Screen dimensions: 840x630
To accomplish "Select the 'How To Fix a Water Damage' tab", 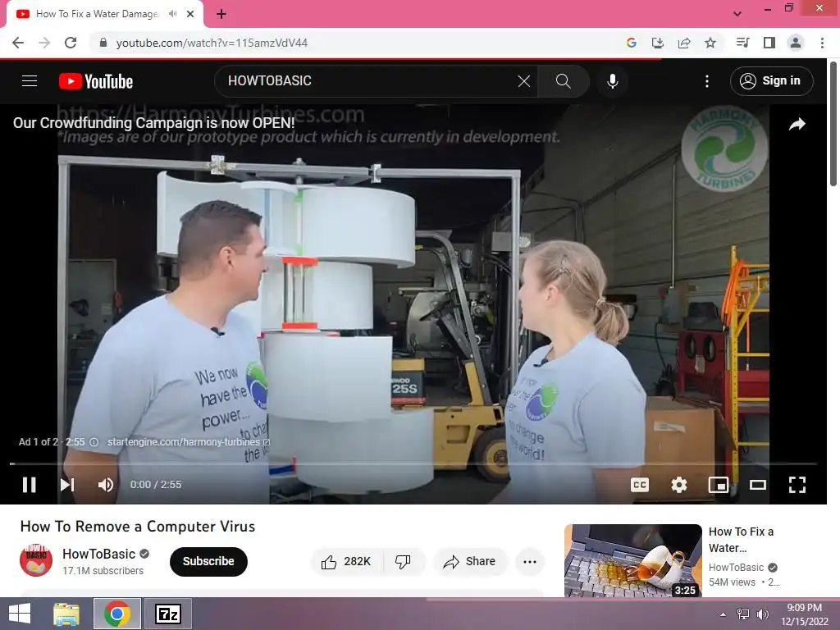I will (97, 14).
